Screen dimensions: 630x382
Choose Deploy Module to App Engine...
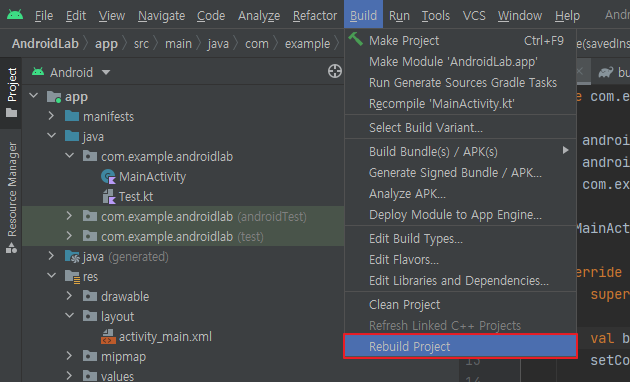[x=460, y=214]
